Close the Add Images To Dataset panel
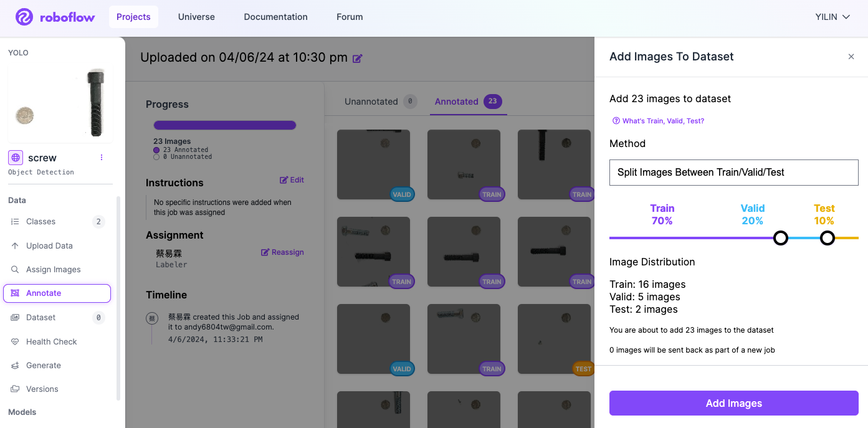The width and height of the screenshot is (868, 428). [851, 57]
